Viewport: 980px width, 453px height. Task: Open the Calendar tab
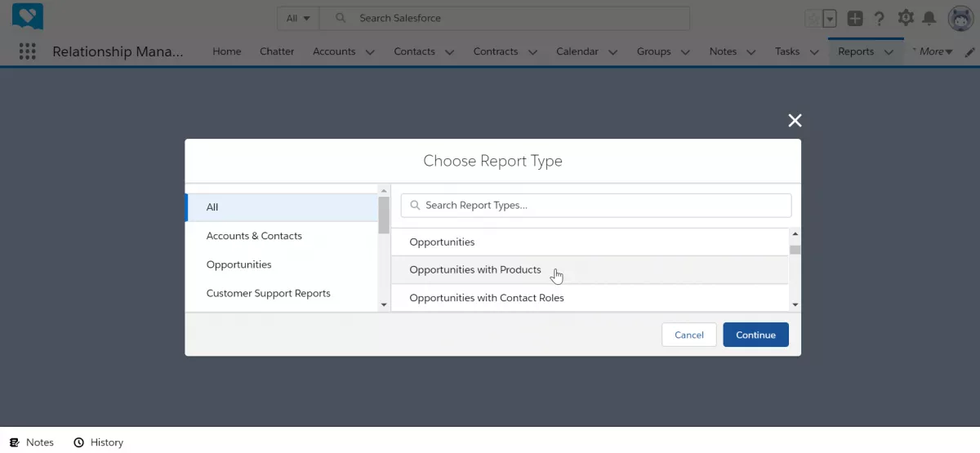pos(577,51)
